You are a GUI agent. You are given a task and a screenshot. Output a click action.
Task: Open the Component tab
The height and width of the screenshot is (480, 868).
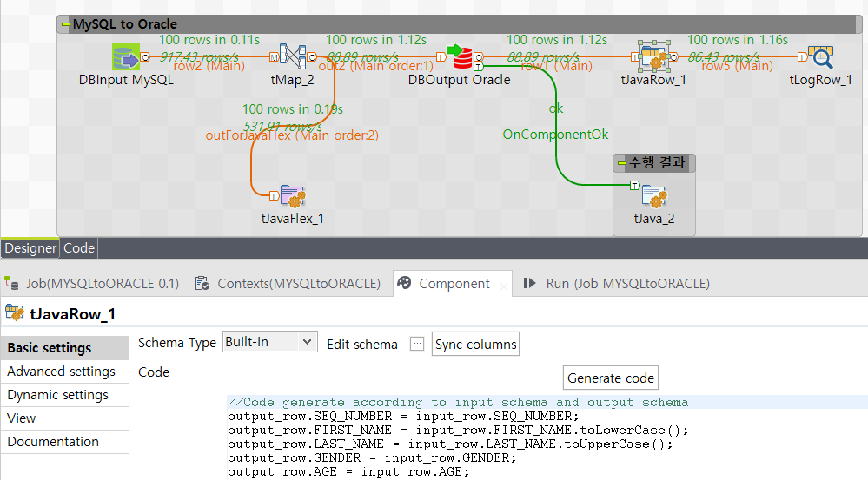pos(453,284)
